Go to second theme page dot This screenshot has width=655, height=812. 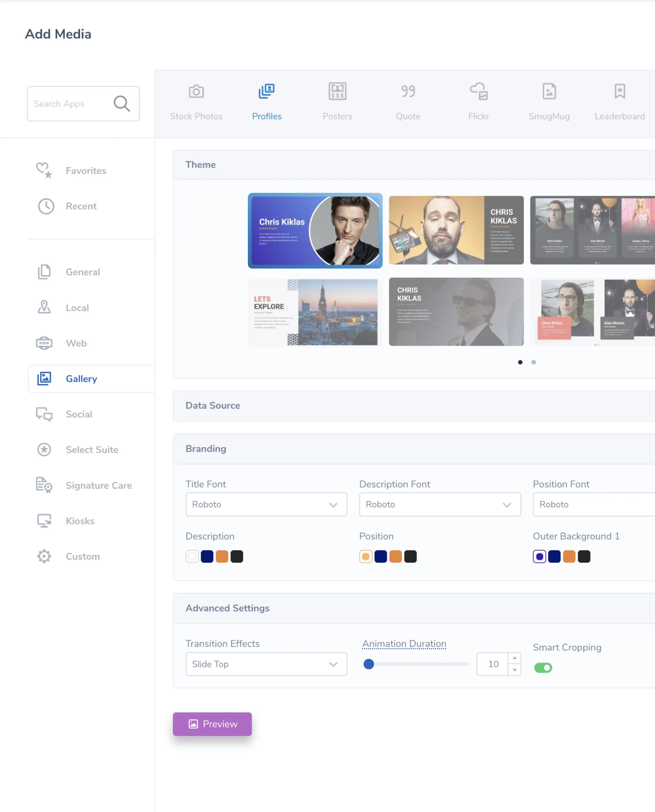click(533, 362)
